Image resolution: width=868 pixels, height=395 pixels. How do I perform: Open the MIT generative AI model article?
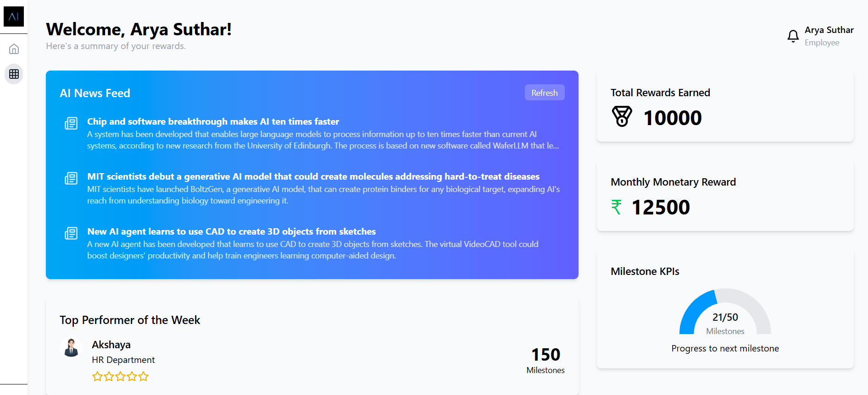[x=313, y=176]
